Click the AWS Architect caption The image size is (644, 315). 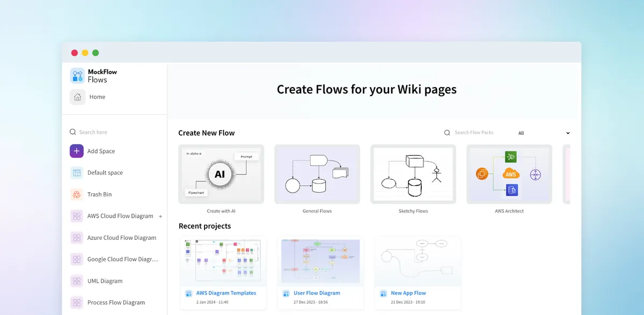pos(509,211)
